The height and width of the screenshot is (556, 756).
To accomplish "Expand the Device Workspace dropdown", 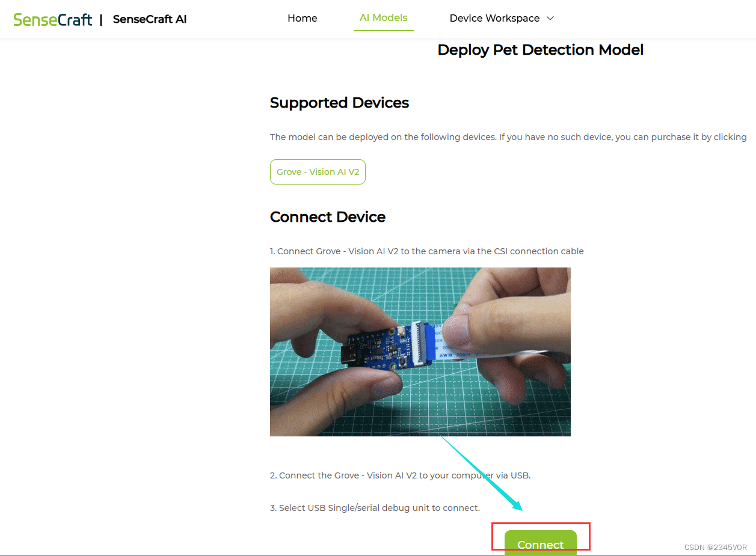I will click(x=502, y=18).
